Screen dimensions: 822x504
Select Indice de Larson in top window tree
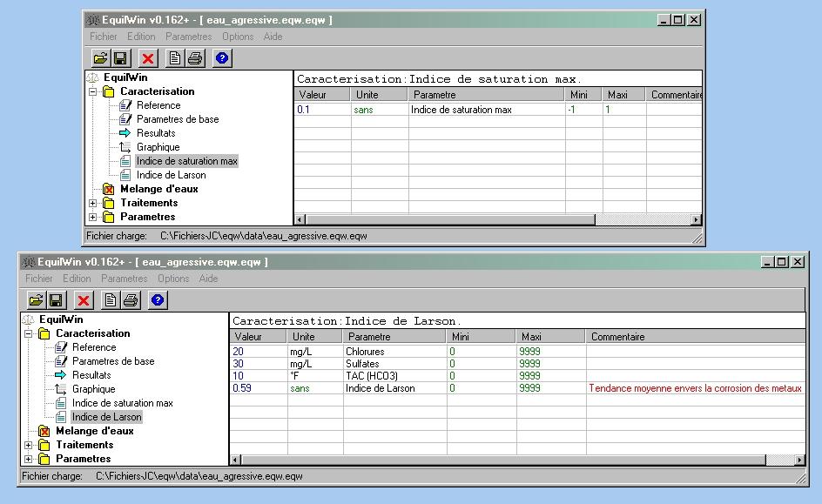coord(171,175)
